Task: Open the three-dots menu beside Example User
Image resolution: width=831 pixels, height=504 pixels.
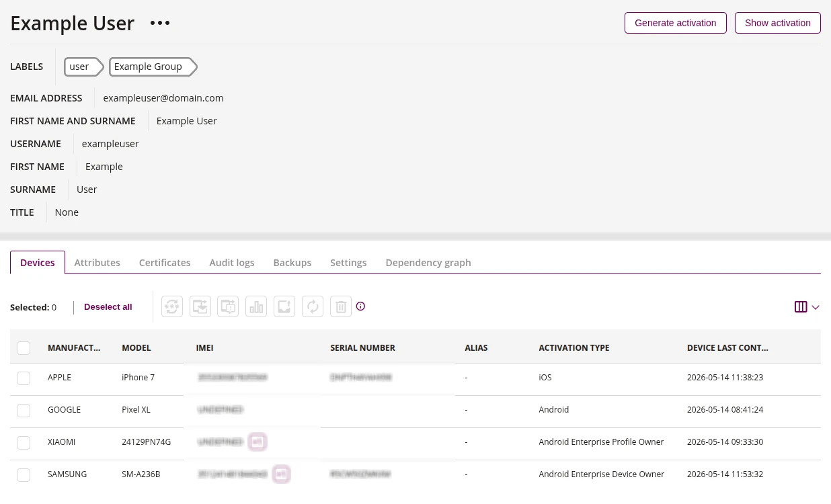Action: tap(160, 23)
